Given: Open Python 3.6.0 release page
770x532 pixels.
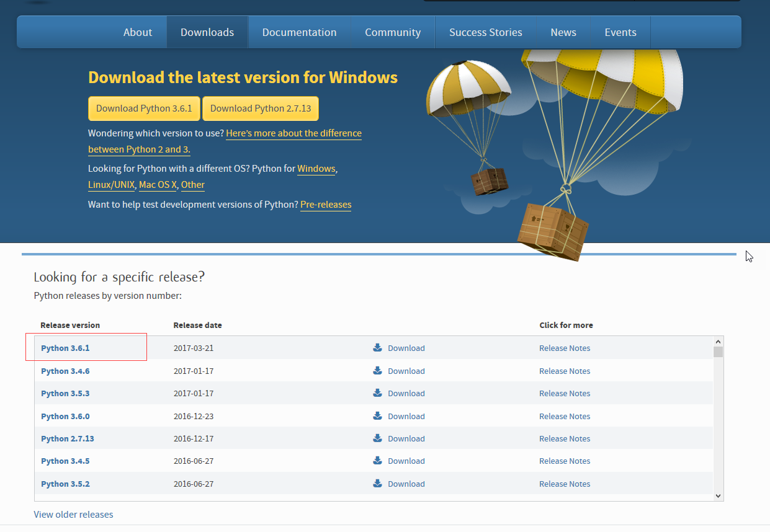Looking at the screenshot, I should pyautogui.click(x=65, y=416).
